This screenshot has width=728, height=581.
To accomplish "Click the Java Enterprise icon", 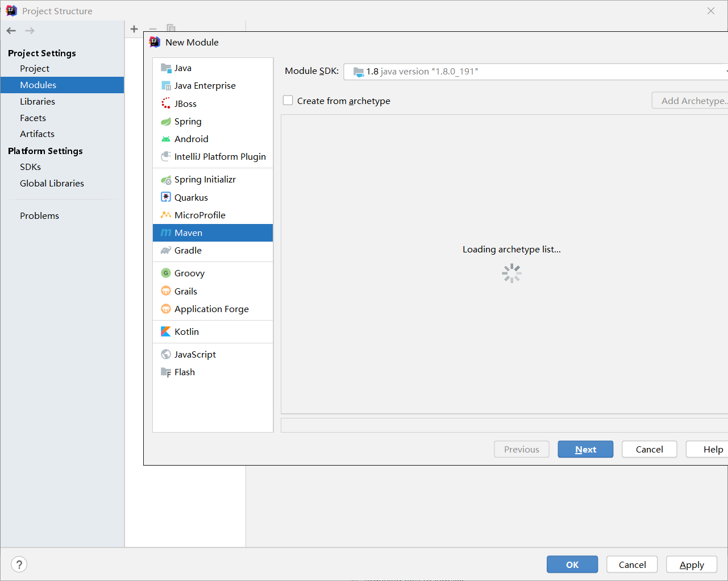I will click(x=166, y=86).
